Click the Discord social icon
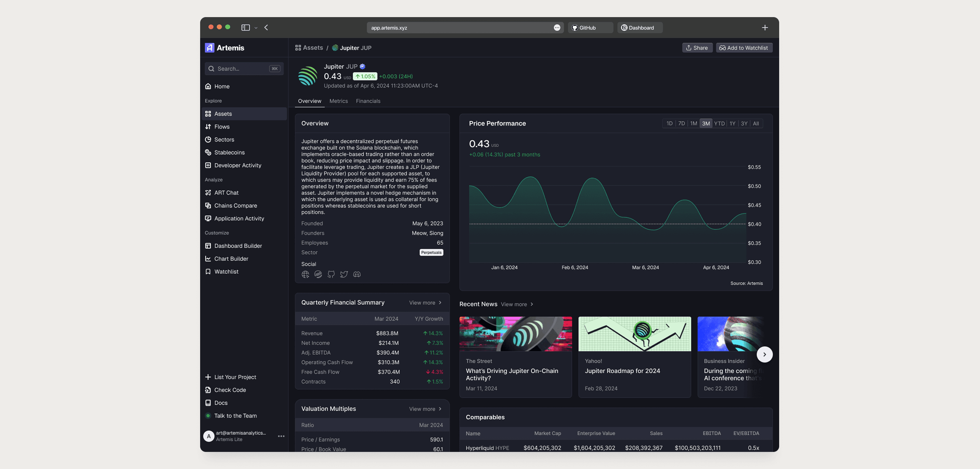Viewport: 980px width, 469px height. [x=357, y=274]
